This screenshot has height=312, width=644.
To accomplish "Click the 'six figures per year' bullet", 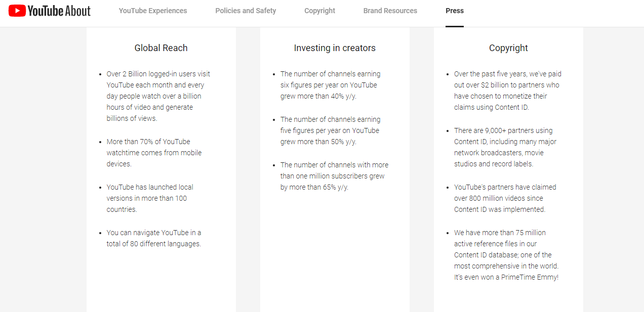I will coord(331,85).
